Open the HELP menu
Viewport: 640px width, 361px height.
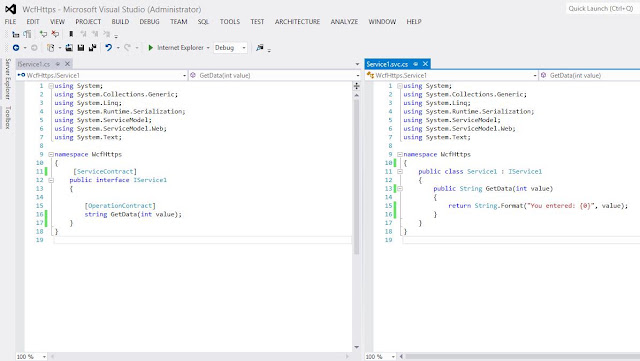(414, 22)
